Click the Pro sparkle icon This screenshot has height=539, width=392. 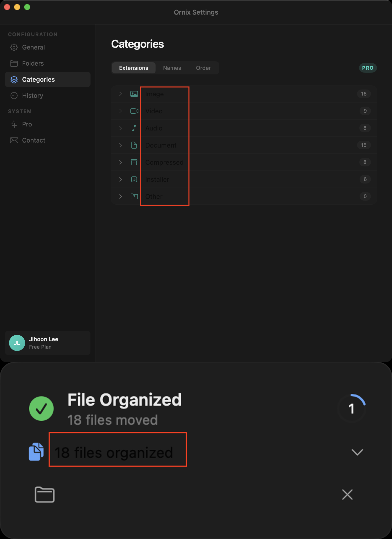pos(14,124)
